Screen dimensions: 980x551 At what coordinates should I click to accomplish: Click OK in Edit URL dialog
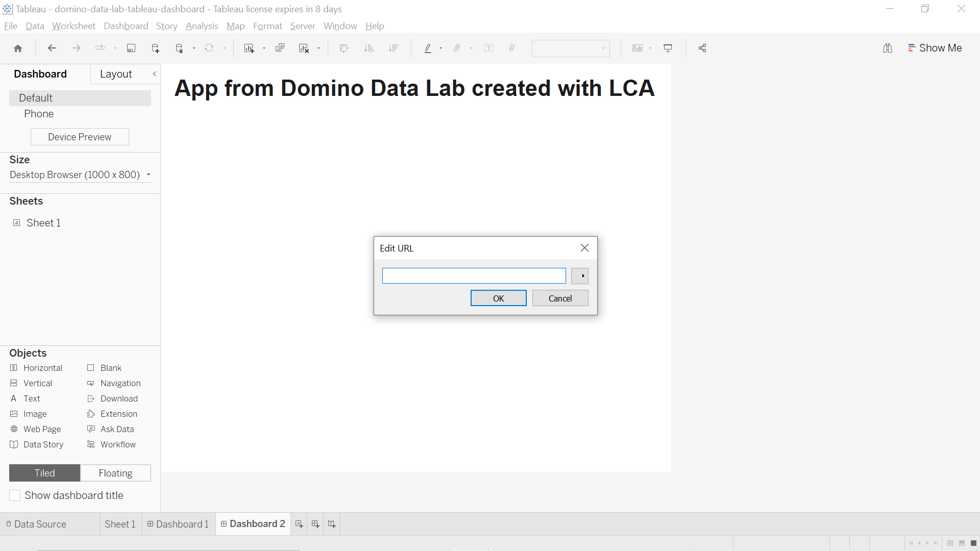click(498, 298)
